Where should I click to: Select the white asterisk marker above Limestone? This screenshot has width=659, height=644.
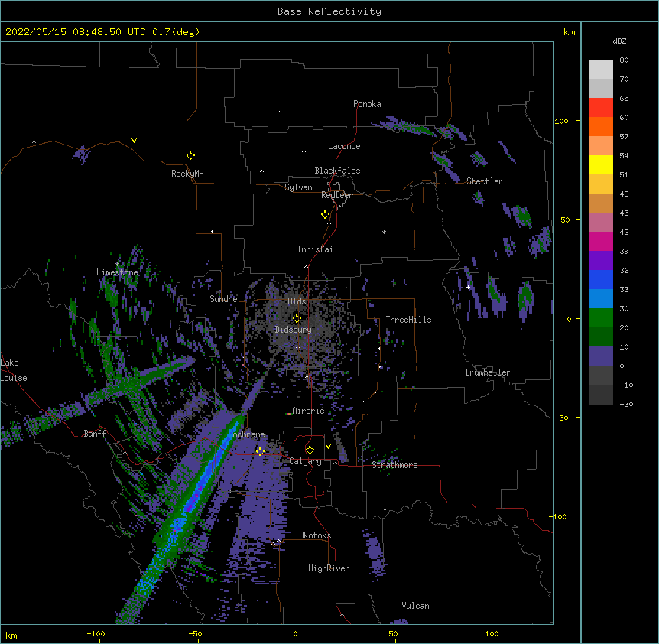click(117, 264)
